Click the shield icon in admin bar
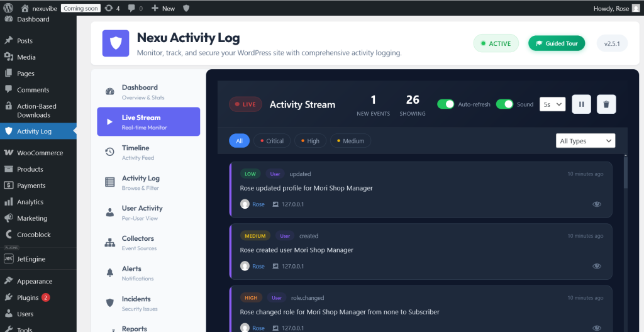Viewport: 644px width, 332px height. (x=186, y=8)
